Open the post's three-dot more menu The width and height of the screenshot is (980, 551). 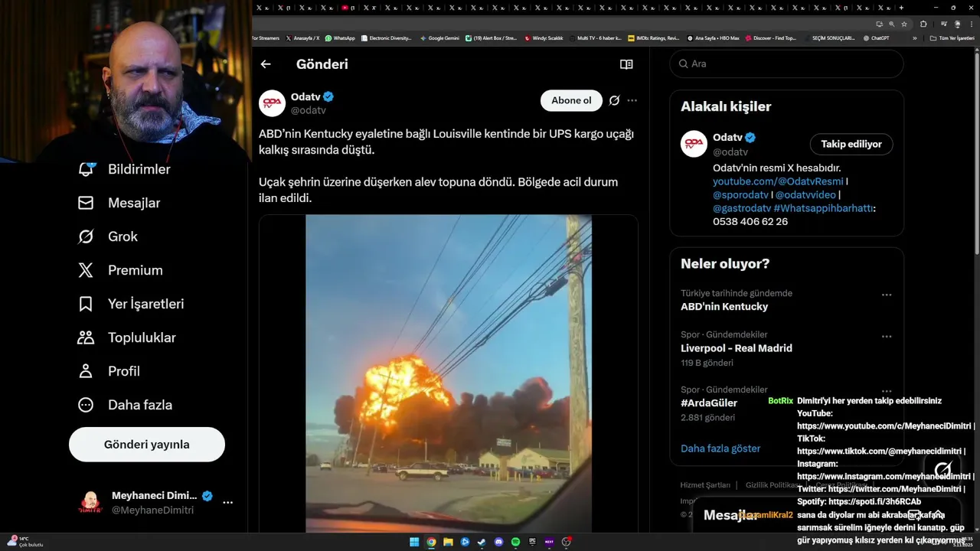632,100
